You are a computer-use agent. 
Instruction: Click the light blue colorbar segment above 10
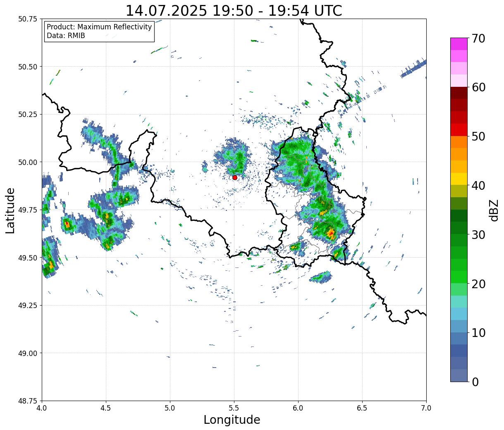click(459, 326)
